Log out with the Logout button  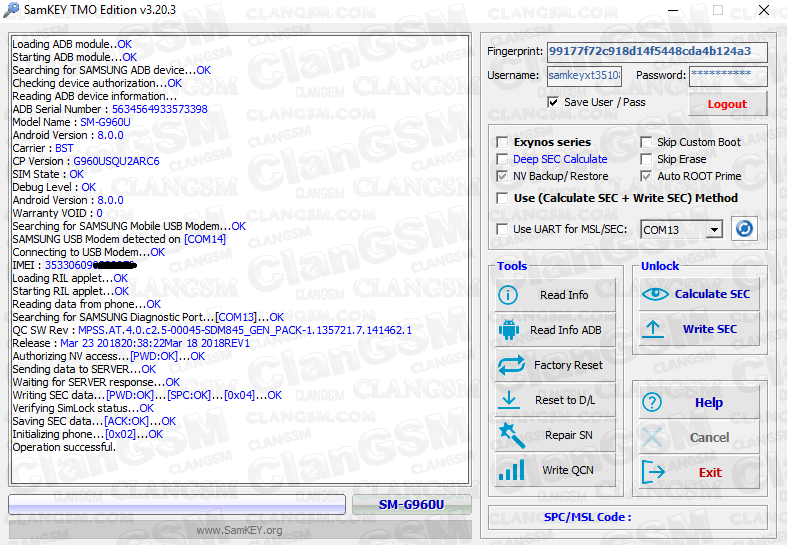[727, 104]
